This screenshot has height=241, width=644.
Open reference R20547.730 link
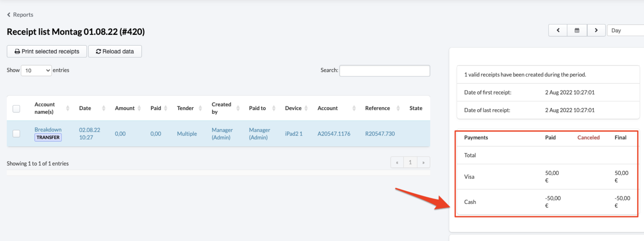point(380,134)
